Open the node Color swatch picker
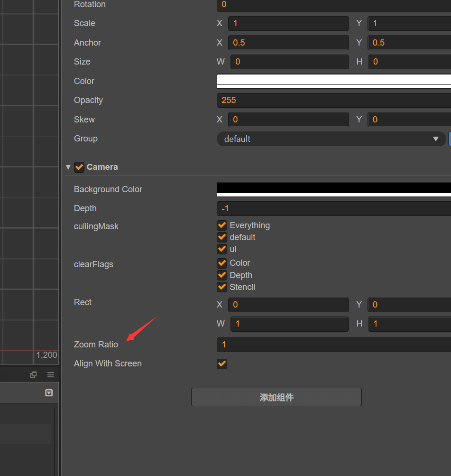The image size is (451, 476). pos(334,81)
